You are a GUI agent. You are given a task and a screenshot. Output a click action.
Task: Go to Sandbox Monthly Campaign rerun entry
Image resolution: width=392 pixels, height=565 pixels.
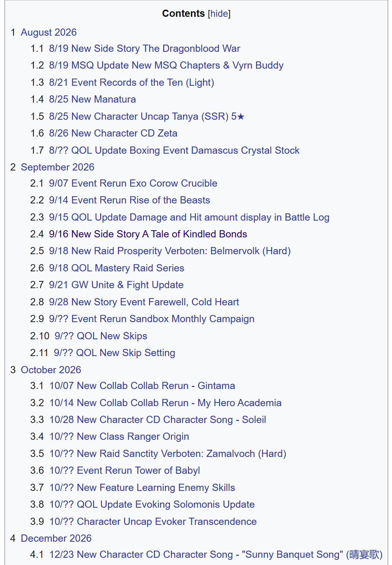(x=151, y=319)
